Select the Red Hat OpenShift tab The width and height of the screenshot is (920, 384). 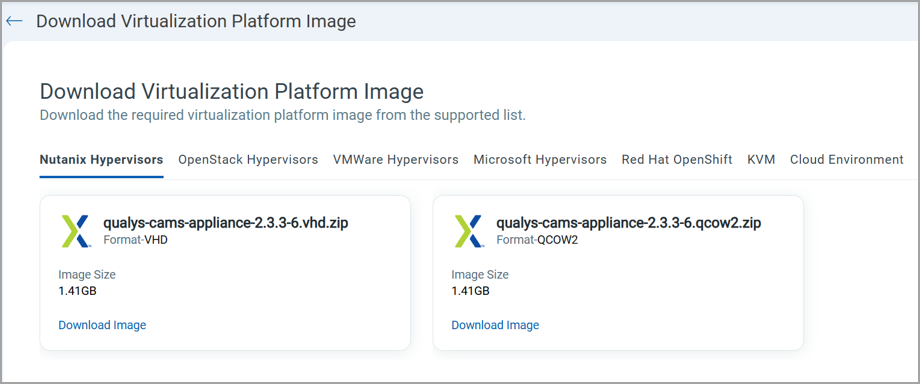click(x=677, y=160)
